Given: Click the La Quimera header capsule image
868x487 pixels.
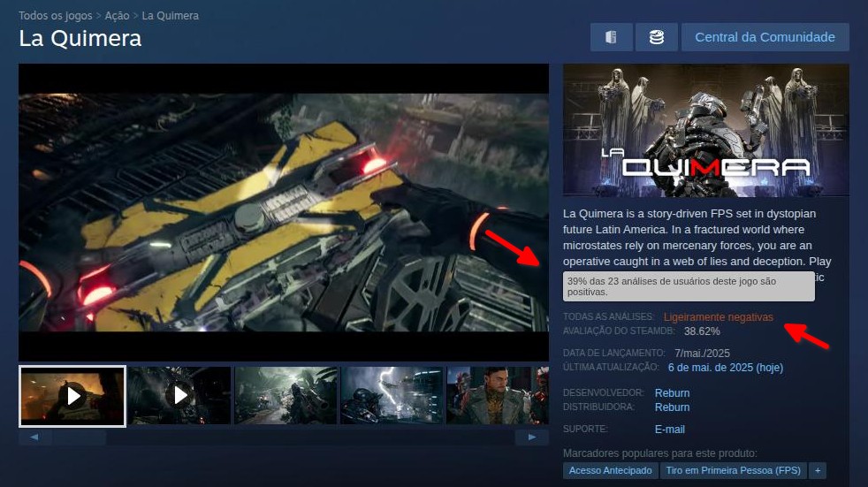Looking at the screenshot, I should pyautogui.click(x=706, y=130).
